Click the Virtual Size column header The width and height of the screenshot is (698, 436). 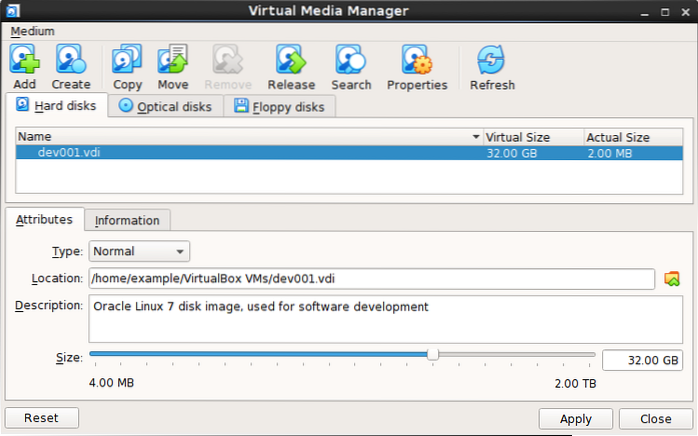(534, 137)
